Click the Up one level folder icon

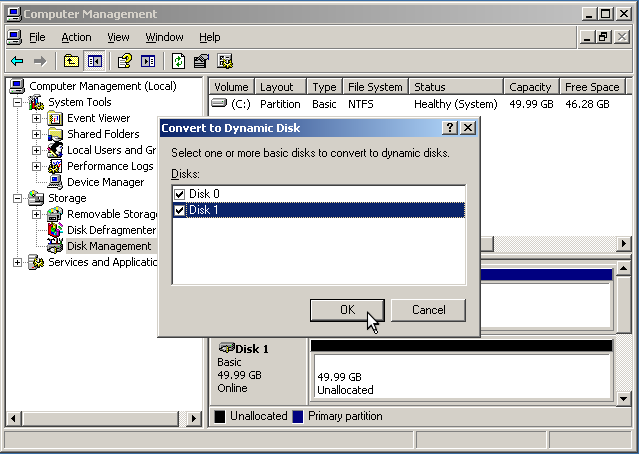point(71,62)
